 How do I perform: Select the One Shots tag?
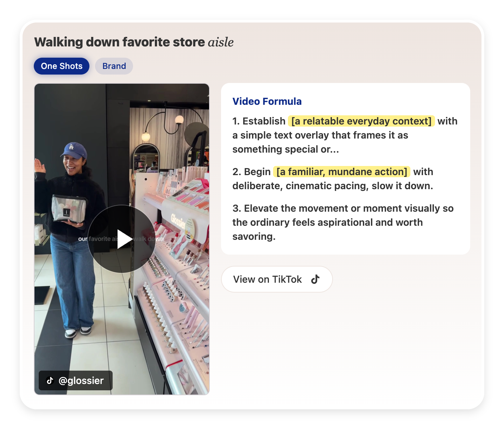[62, 66]
